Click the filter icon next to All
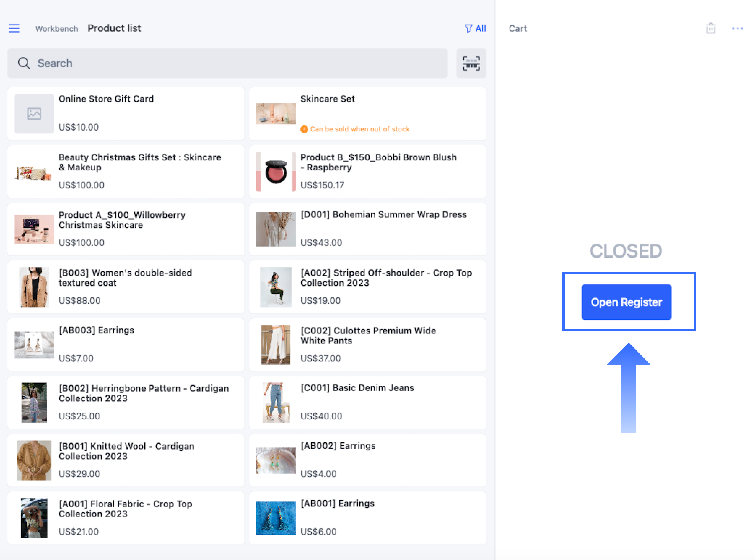 [x=468, y=28]
